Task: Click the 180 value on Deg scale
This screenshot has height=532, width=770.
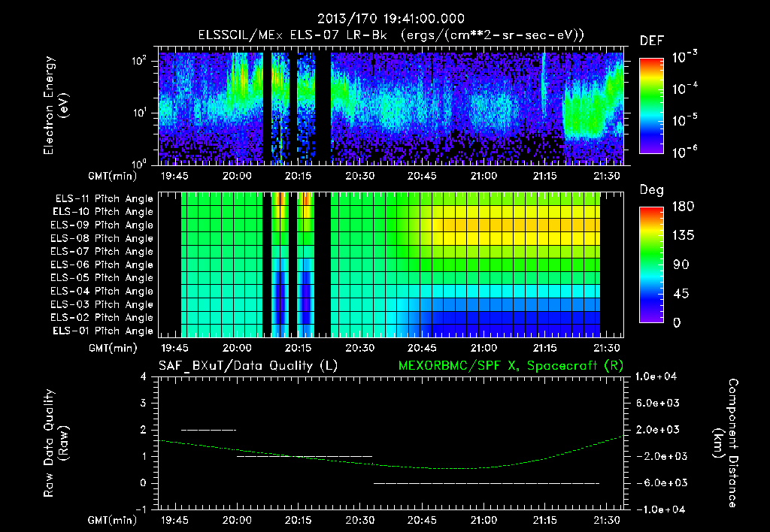Action: click(683, 207)
